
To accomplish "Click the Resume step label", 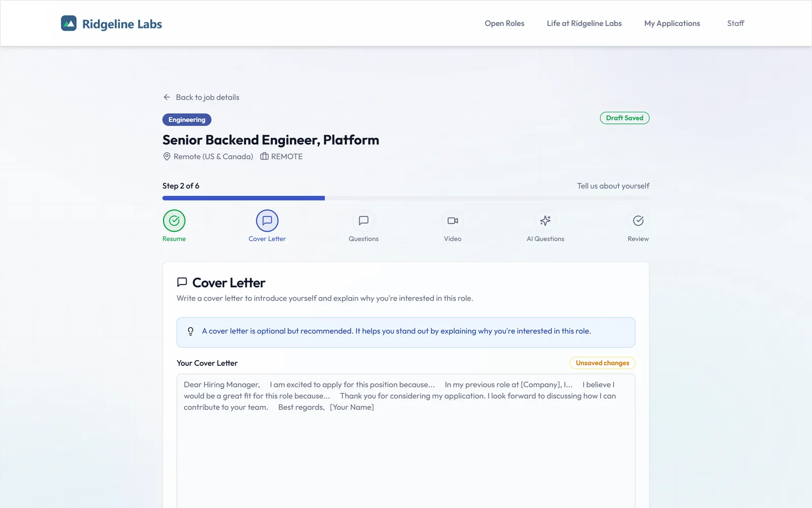I will pos(174,239).
